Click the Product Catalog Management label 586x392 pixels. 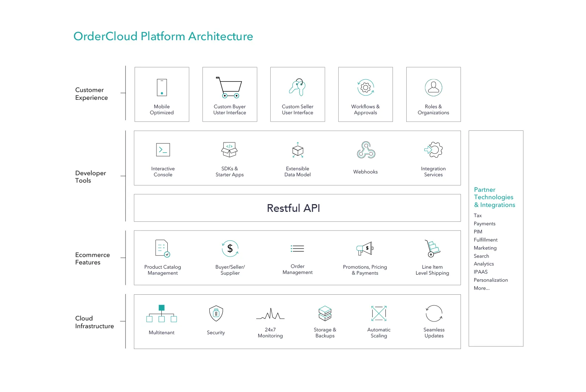(162, 270)
